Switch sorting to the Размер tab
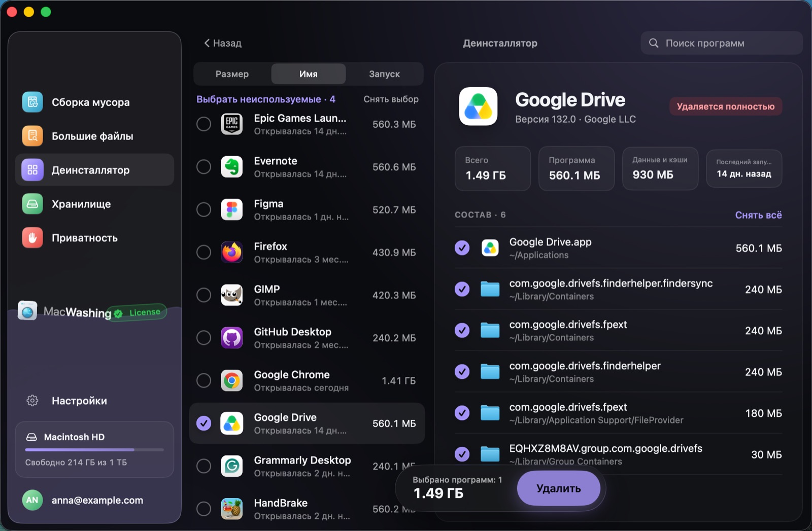Viewport: 812px width, 531px height. pyautogui.click(x=232, y=74)
